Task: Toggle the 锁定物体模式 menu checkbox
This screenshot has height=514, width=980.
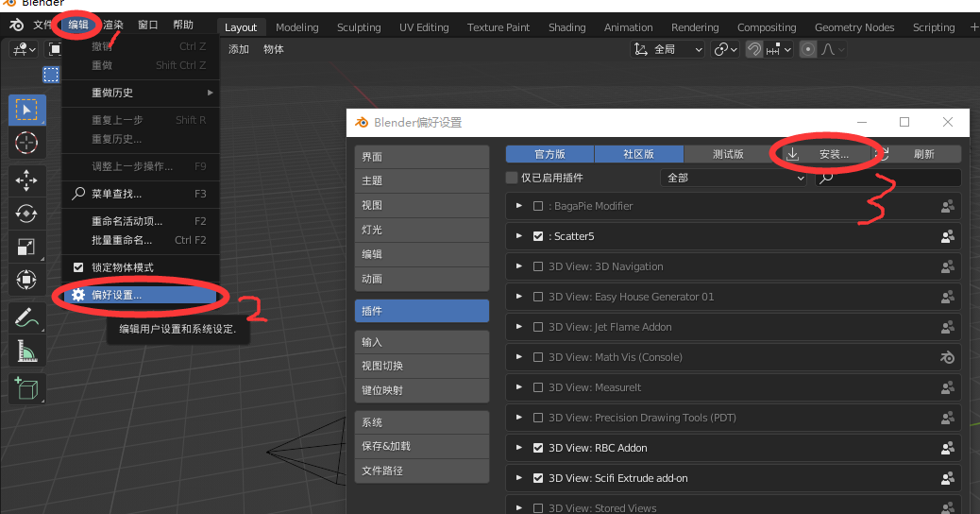Action: click(78, 267)
